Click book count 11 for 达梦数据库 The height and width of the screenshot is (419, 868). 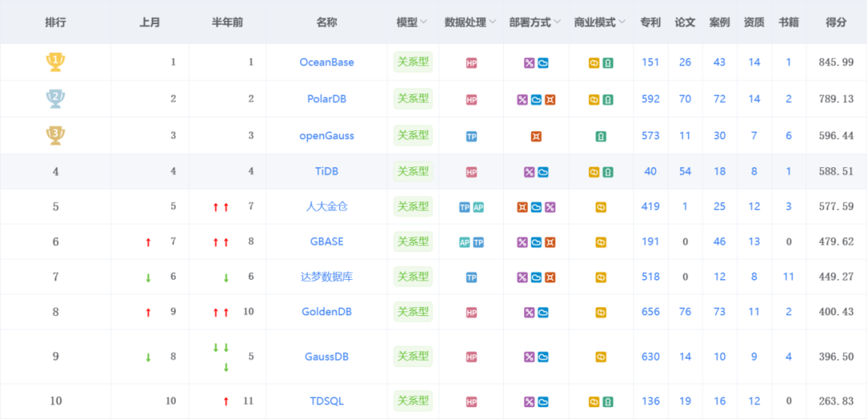(x=789, y=277)
